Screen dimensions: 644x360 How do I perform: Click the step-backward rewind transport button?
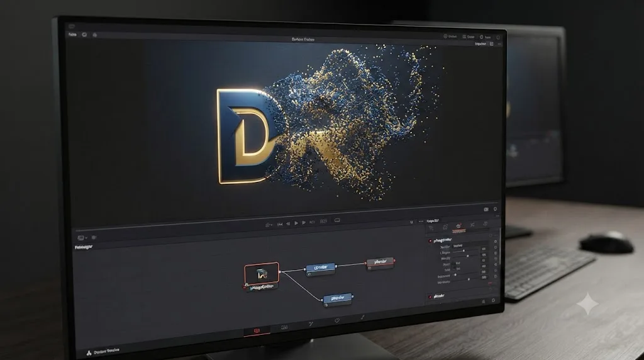tap(288, 224)
